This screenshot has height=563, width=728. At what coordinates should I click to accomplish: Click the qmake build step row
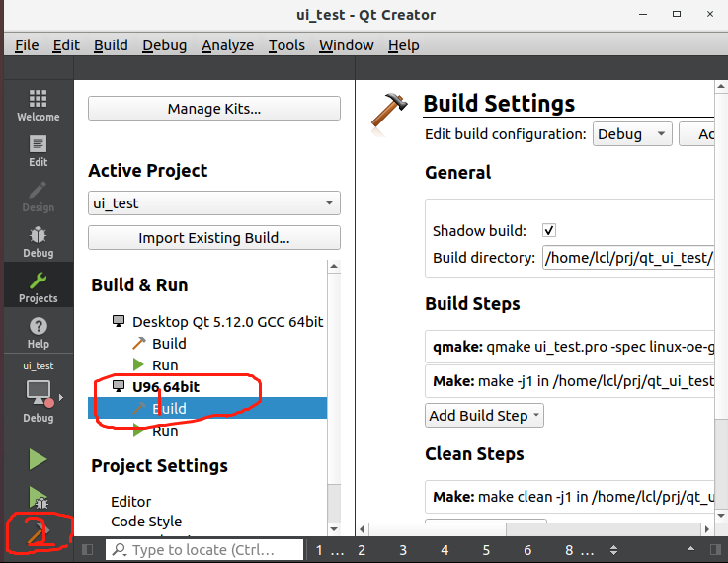[570, 347]
